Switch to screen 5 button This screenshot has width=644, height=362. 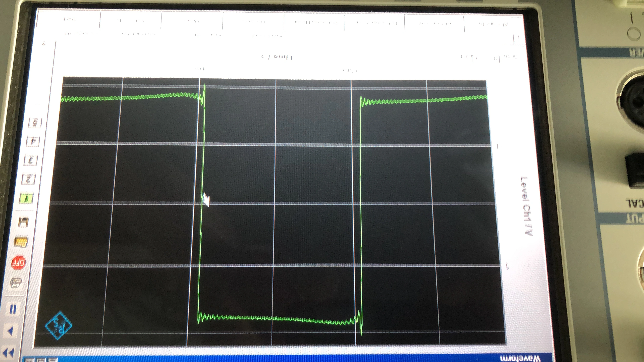35,123
